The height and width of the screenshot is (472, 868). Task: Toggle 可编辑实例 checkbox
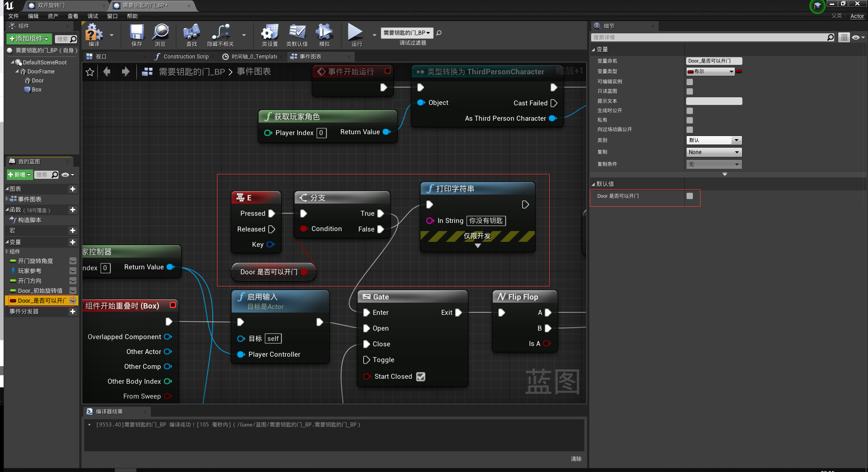tap(690, 82)
